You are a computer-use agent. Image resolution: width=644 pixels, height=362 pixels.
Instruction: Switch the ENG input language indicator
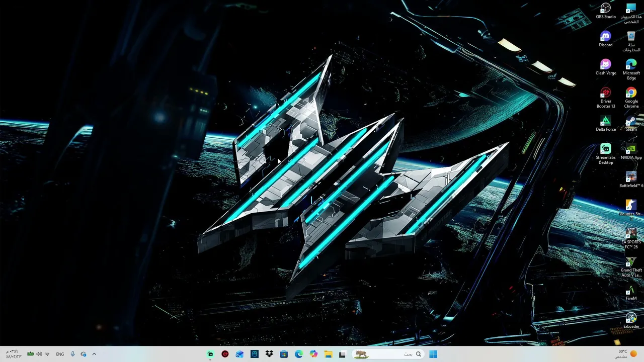[60, 354]
